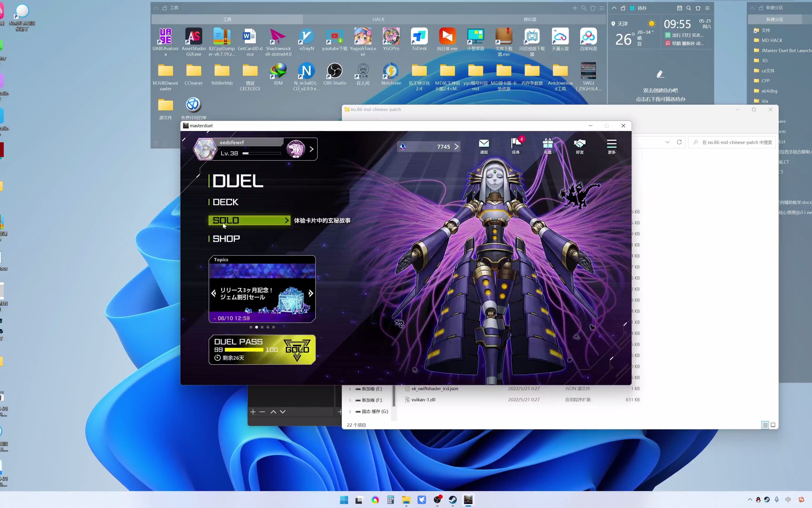Show previous Topics banner with left arrow
The image size is (812, 508).
pyautogui.click(x=213, y=293)
